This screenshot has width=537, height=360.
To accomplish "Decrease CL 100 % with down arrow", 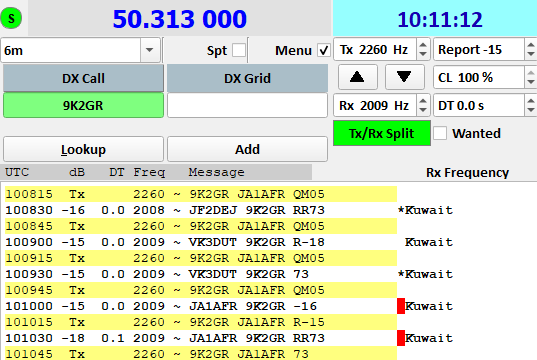I will pyautogui.click(x=531, y=82).
